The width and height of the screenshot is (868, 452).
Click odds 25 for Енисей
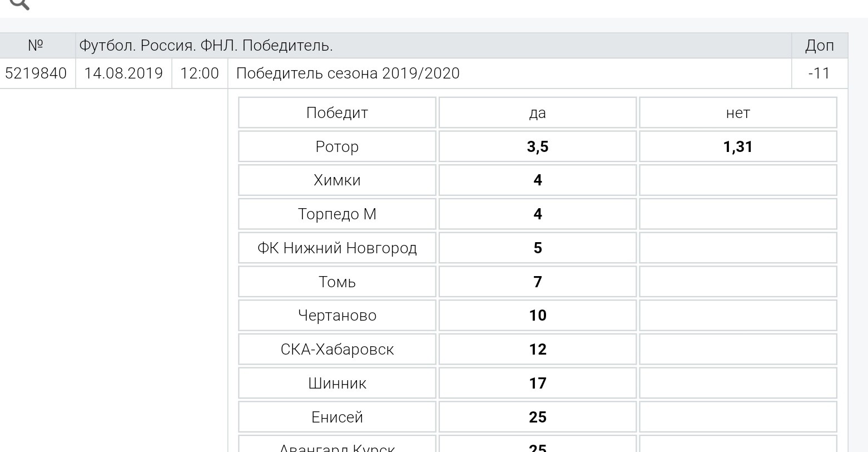[537, 417]
